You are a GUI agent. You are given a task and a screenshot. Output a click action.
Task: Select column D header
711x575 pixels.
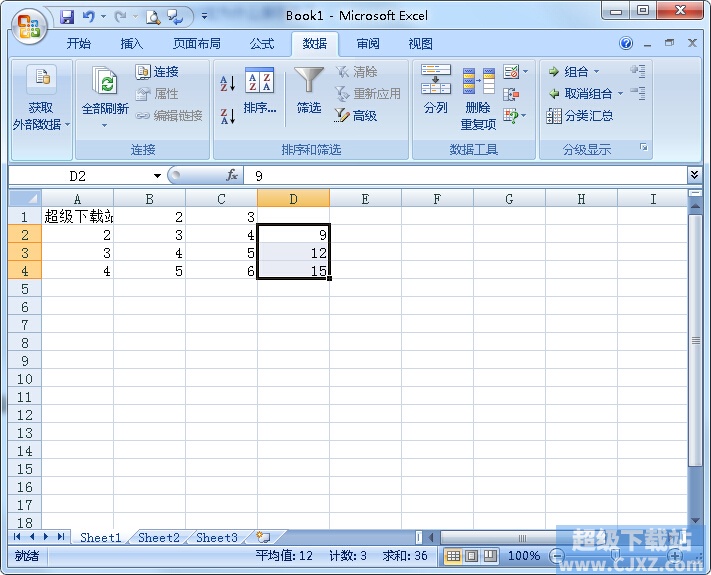pyautogui.click(x=293, y=199)
